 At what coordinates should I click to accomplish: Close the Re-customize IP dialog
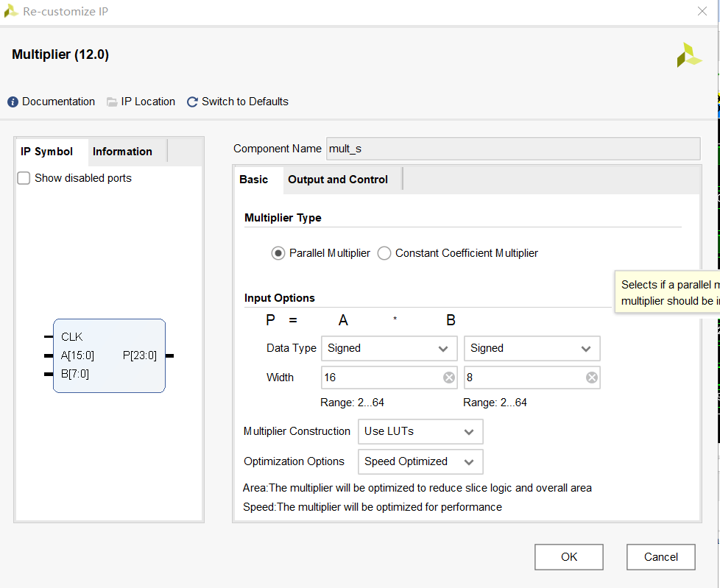tap(702, 11)
